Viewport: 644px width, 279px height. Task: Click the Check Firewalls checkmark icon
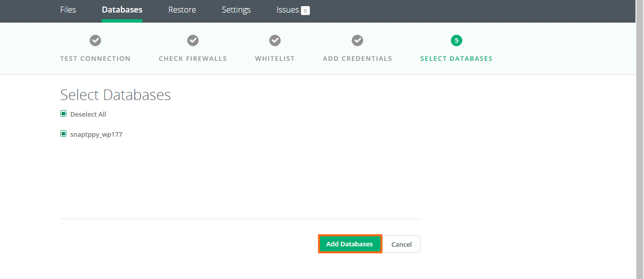[x=193, y=40]
